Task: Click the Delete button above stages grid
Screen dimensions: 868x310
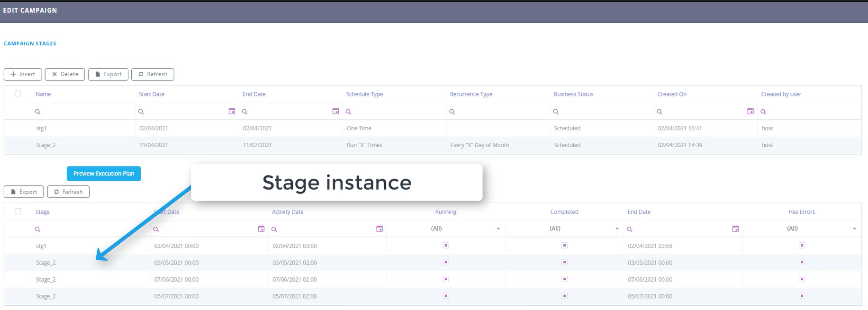Action: tap(65, 74)
